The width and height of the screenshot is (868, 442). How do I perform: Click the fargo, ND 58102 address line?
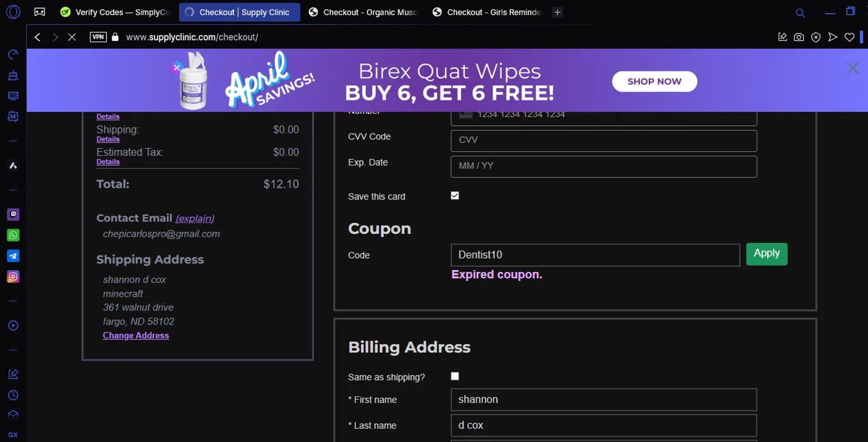coord(138,321)
